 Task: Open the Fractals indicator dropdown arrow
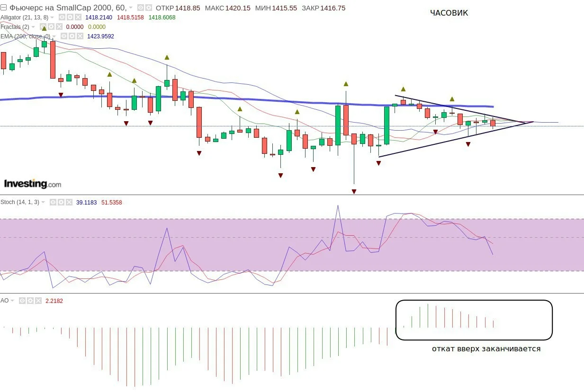pyautogui.click(x=33, y=27)
